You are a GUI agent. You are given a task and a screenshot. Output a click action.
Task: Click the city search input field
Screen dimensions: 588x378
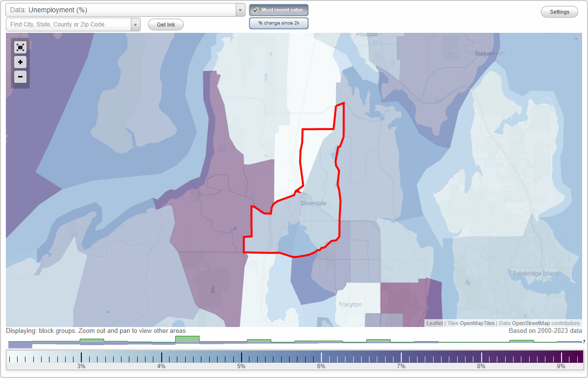(69, 24)
